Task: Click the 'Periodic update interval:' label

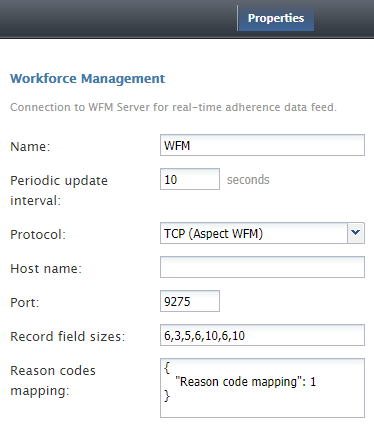Action: pos(59,190)
